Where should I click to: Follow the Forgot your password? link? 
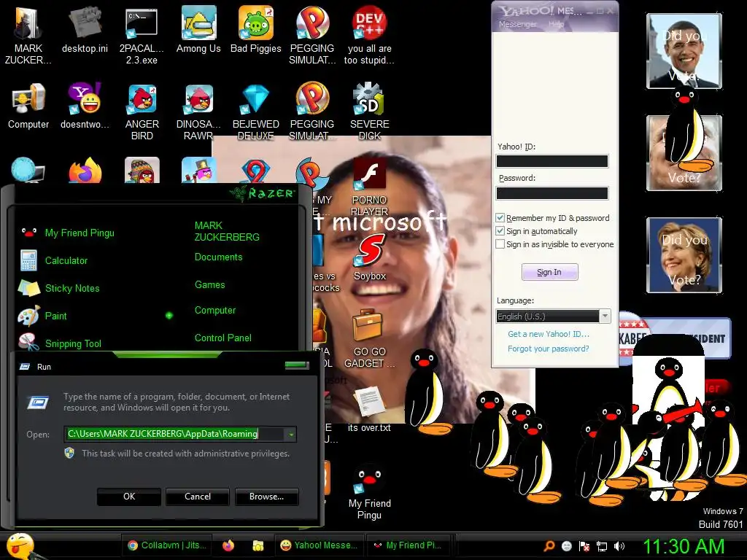click(x=549, y=349)
